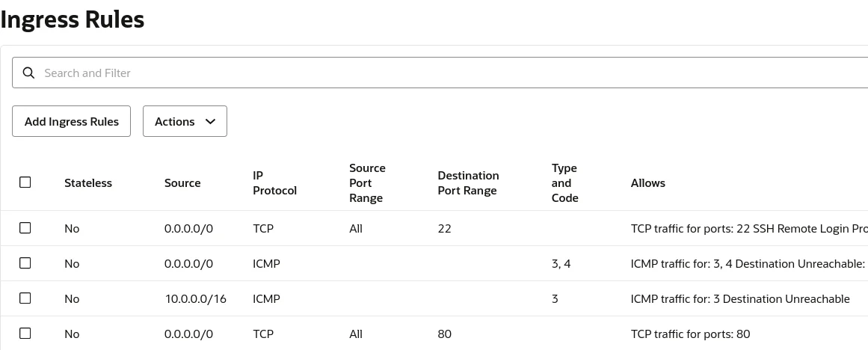868x350 pixels.
Task: Click destination port 80 cell
Action: 445,334
